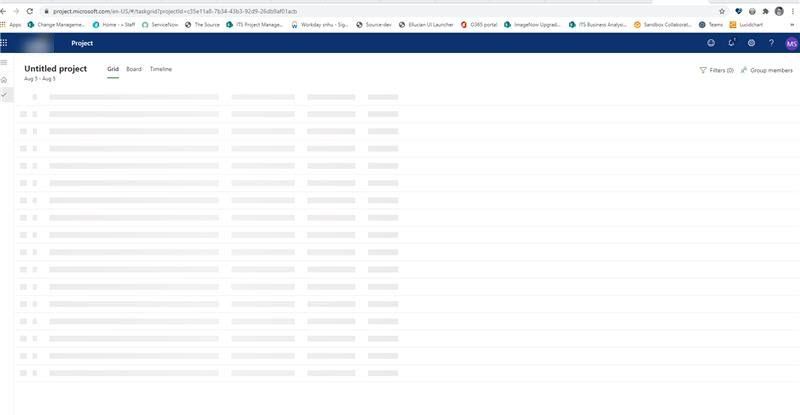800x415 pixels.
Task: Bookmark this page with the star
Action: (721, 11)
